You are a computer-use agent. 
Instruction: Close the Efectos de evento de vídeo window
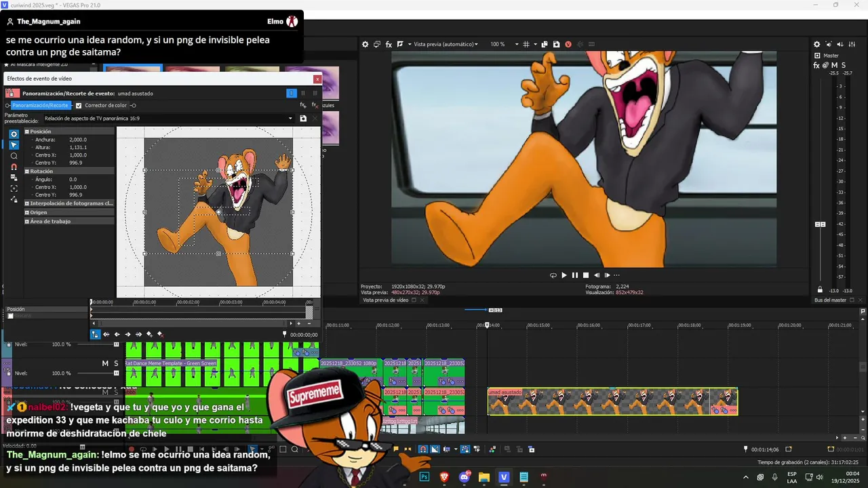click(317, 79)
